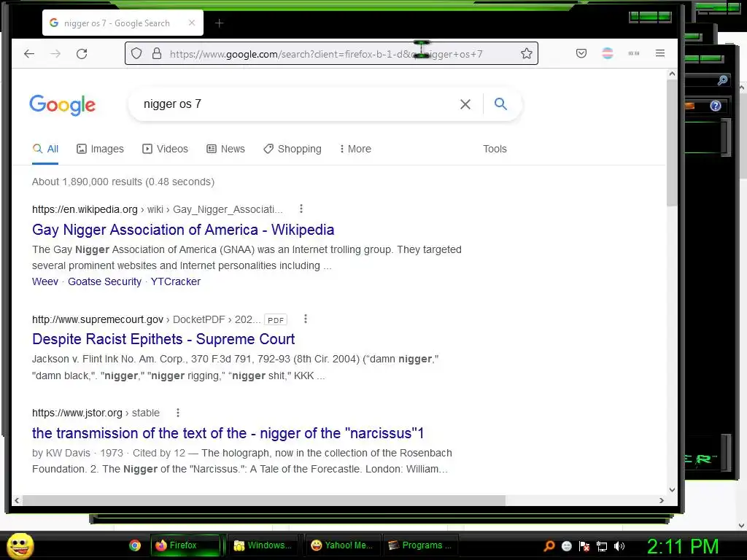The height and width of the screenshot is (560, 747).
Task: Open the YTCracker sitelink
Action: pos(175,281)
